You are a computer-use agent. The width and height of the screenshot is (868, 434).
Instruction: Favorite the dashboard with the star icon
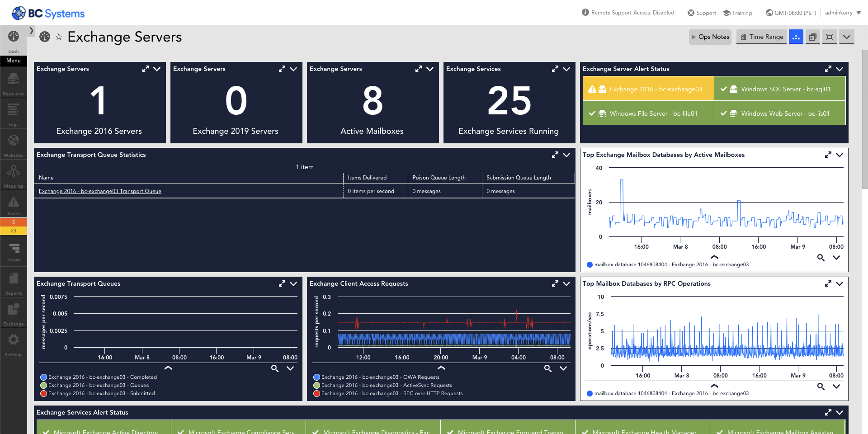point(59,37)
